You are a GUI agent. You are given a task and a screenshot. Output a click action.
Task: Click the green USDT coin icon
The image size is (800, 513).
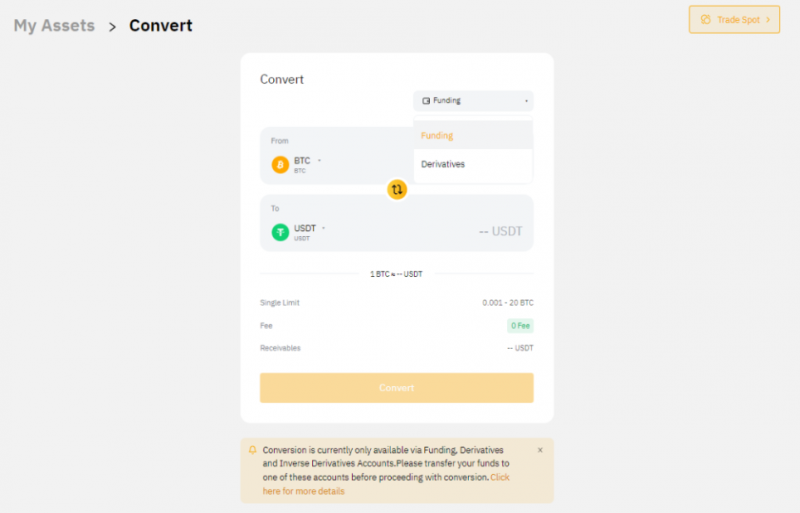280,232
